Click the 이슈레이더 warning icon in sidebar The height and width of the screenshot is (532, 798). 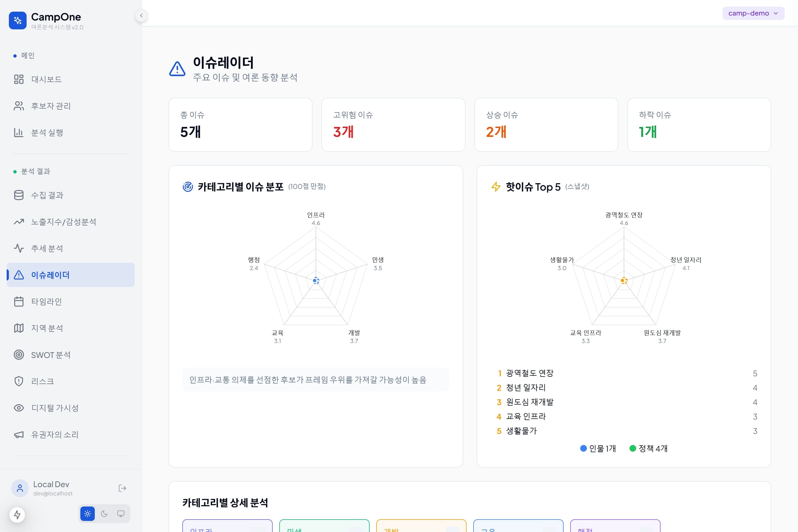coord(19,275)
